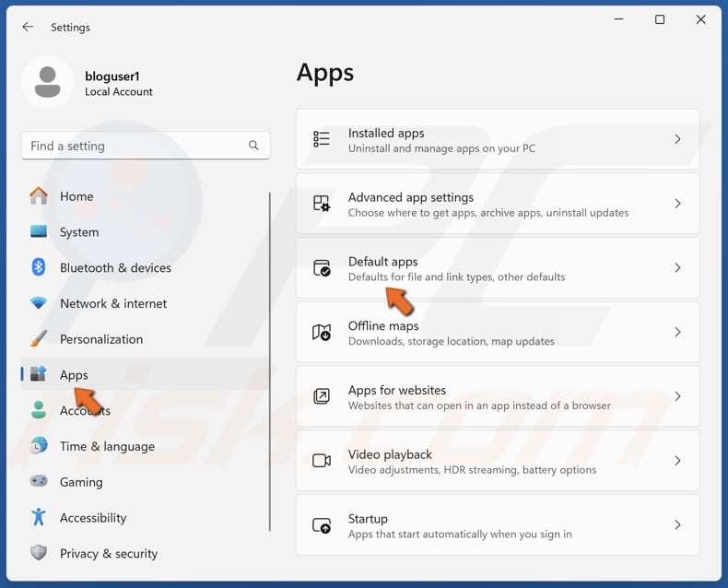This screenshot has height=588, width=728.
Task: Open Bluetooth & devices section
Action: pos(145,267)
